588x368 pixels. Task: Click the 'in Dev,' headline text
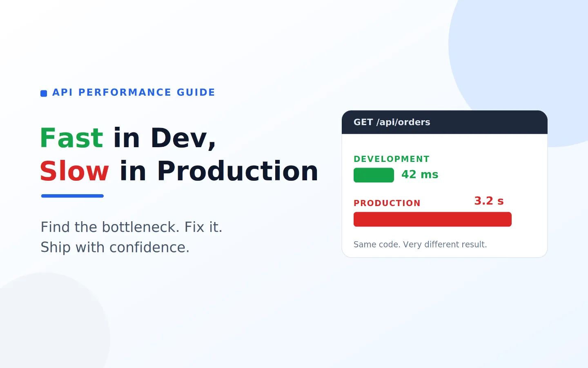(x=165, y=139)
